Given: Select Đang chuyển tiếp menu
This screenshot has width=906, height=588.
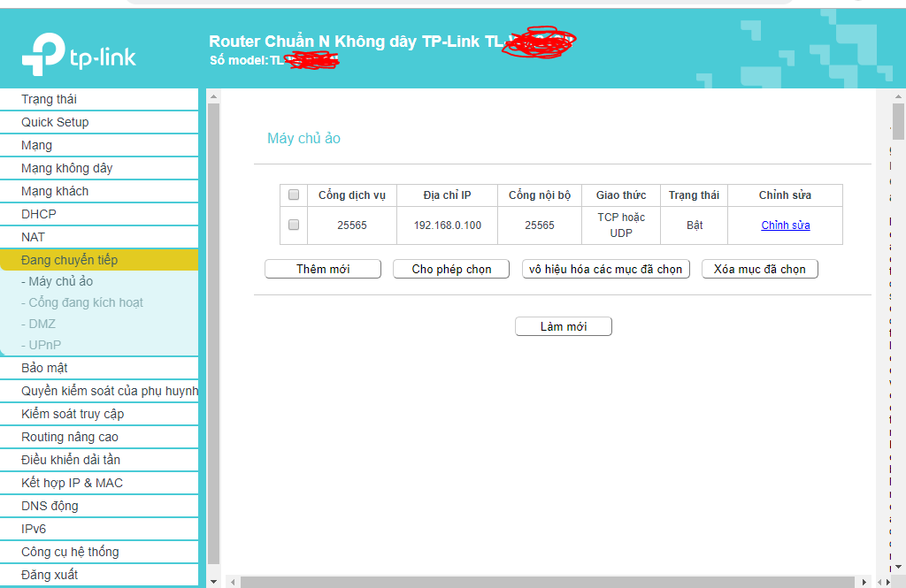Looking at the screenshot, I should pyautogui.click(x=99, y=260).
